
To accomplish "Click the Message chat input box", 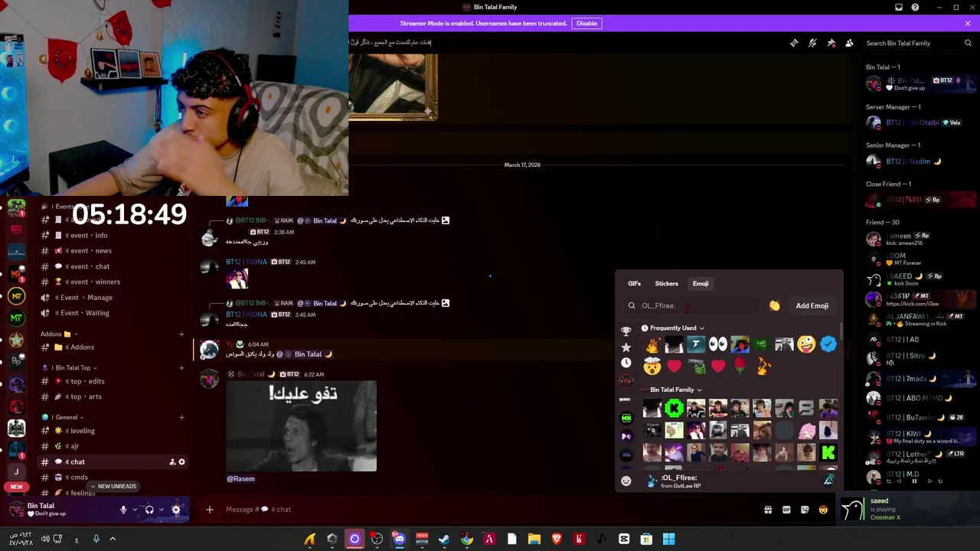I will tap(490, 510).
